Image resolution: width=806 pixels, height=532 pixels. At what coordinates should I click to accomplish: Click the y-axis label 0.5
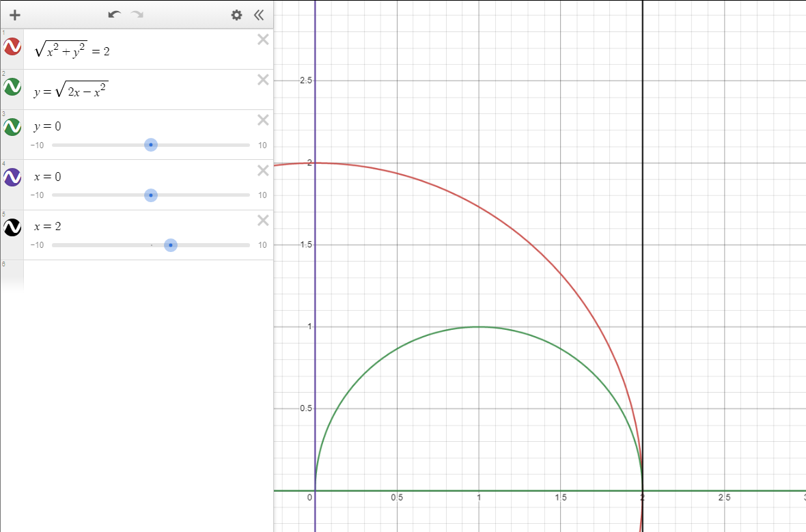coord(306,408)
